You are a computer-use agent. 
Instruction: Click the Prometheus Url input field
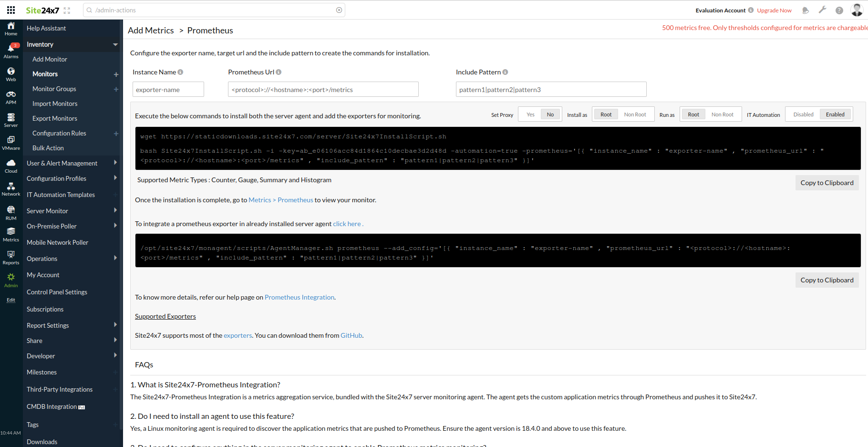[323, 90]
